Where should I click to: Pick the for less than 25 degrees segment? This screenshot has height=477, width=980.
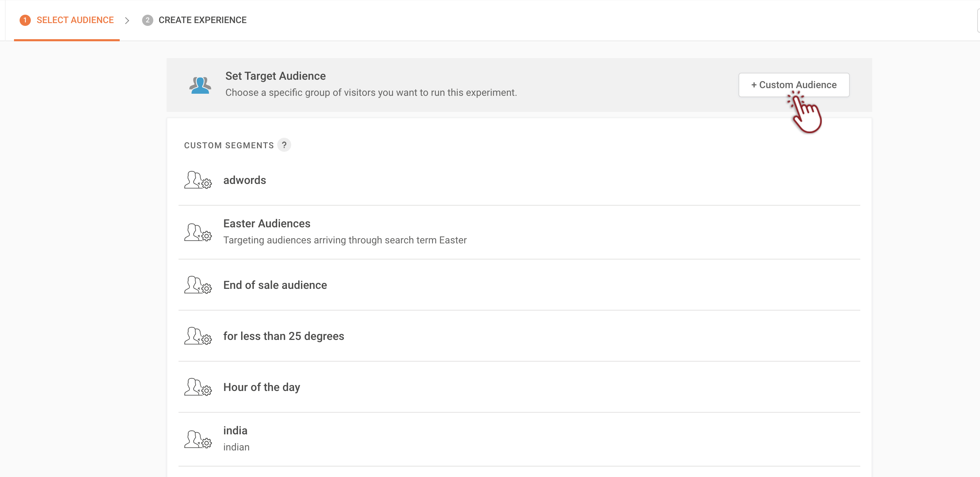283,336
